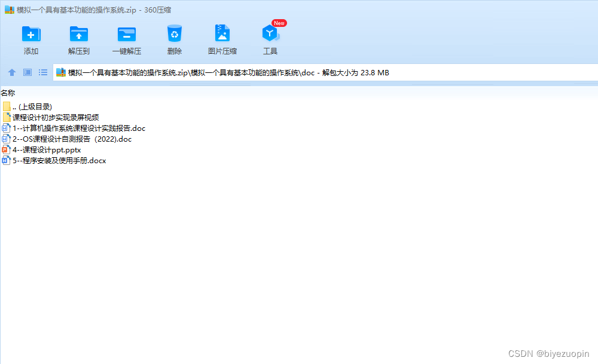This screenshot has height=364, width=598.
Task: Click the folder icon of 课程设计初步实现录屏视频
Action: coord(7,117)
